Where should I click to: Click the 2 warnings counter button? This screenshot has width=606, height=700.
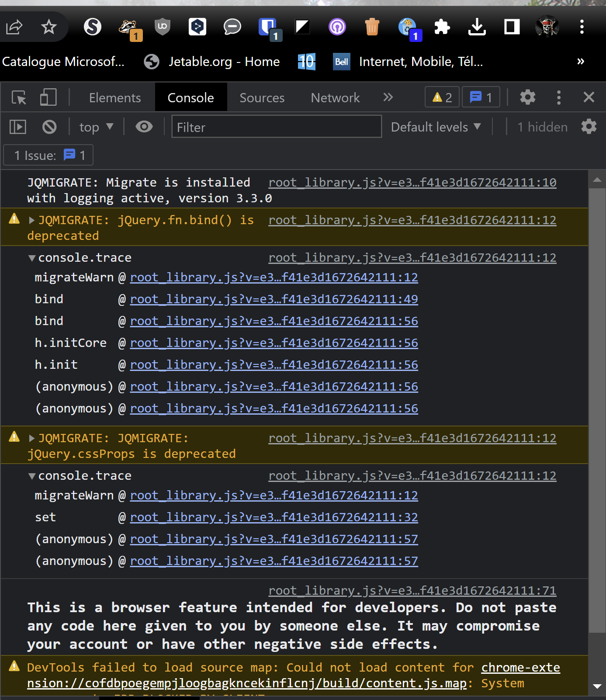(x=442, y=97)
